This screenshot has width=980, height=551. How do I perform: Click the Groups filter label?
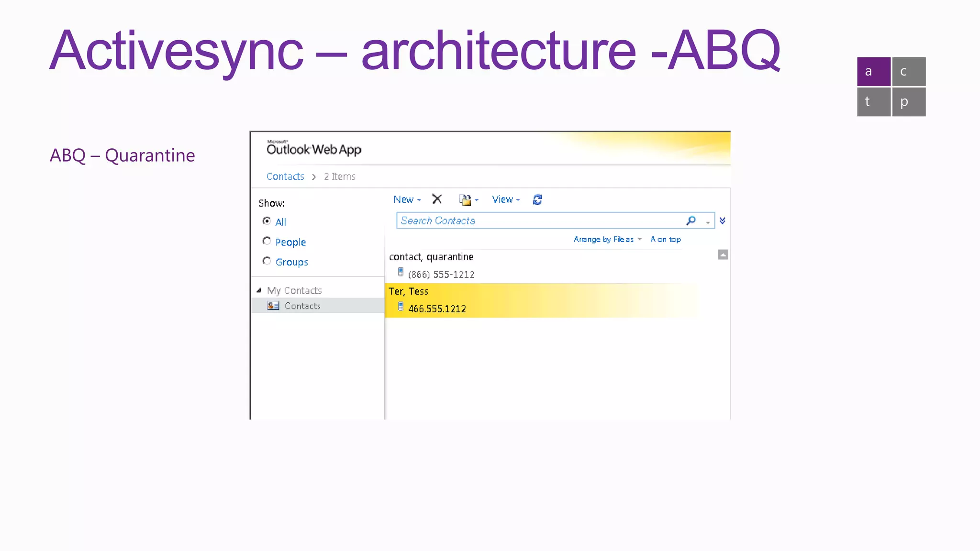tap(292, 262)
